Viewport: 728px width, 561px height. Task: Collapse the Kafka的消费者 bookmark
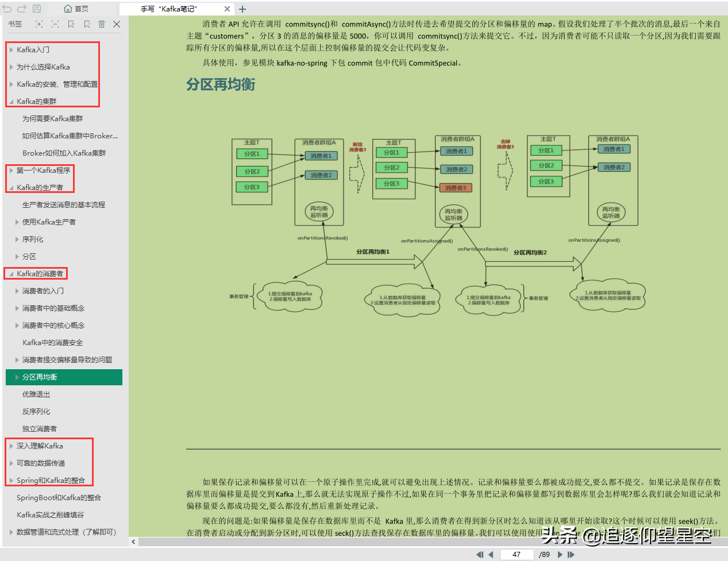[11, 274]
